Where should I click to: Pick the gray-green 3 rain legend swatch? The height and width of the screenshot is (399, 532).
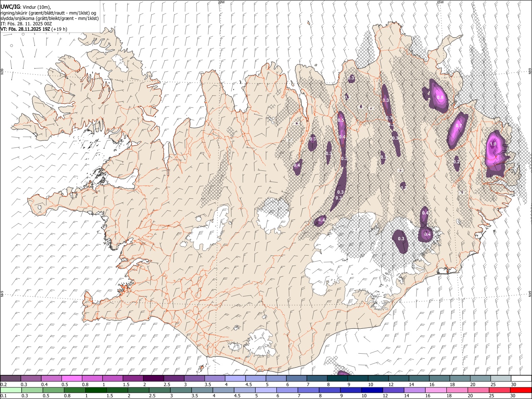tap(181, 390)
